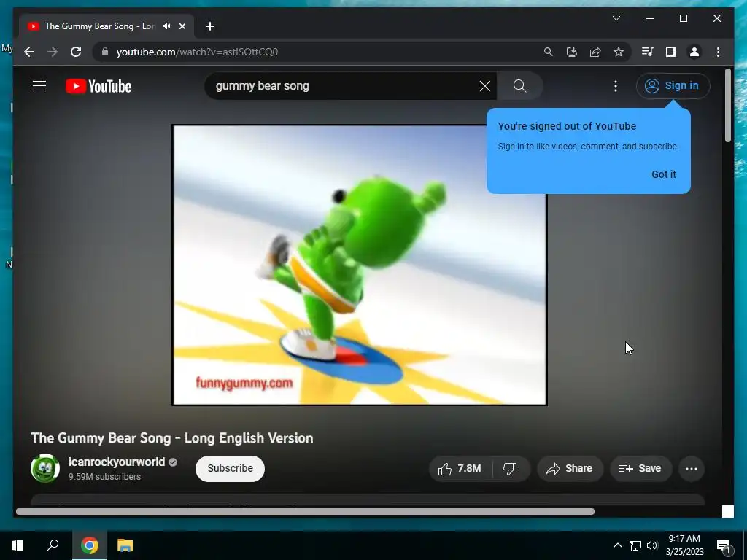Click 9.59M subscribers text
Viewport: 747px width, 560px height.
pyautogui.click(x=104, y=477)
